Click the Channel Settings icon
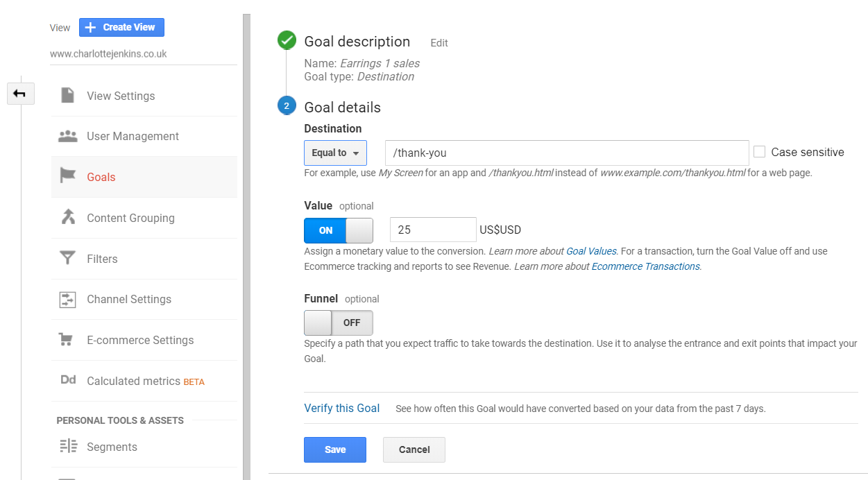 click(67, 299)
